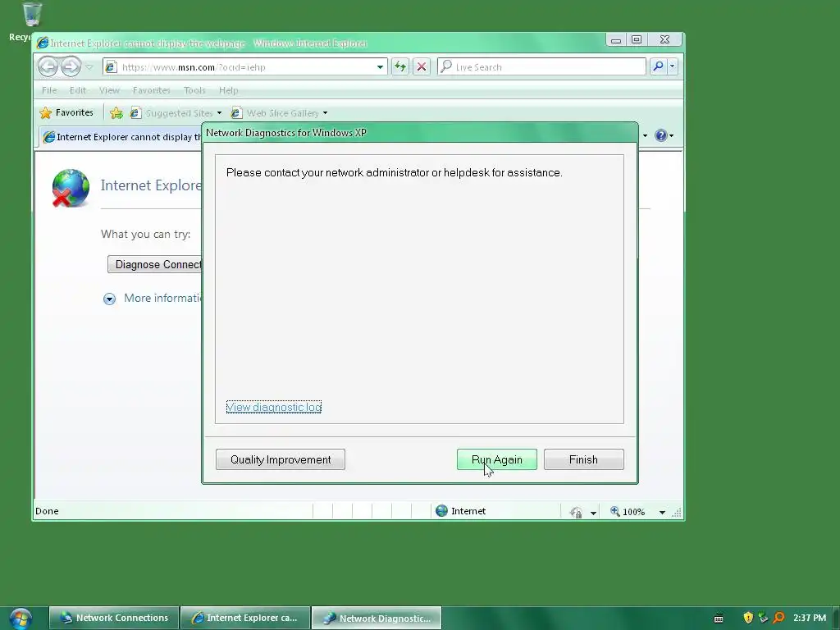
Task: Click Finish in Network Diagnostics dialog
Action: [583, 459]
